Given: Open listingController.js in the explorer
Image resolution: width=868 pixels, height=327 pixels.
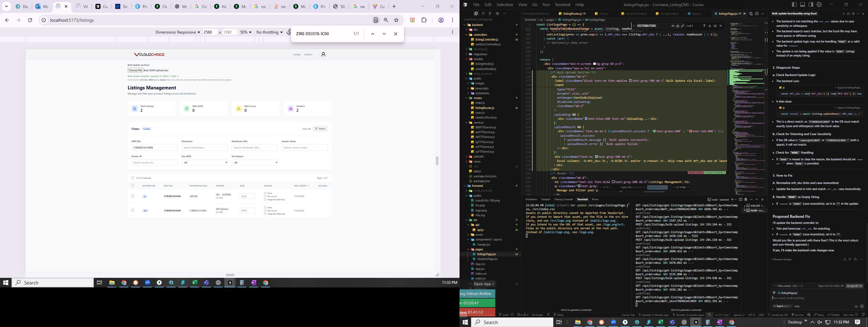Looking at the screenshot, I should click(x=487, y=40).
